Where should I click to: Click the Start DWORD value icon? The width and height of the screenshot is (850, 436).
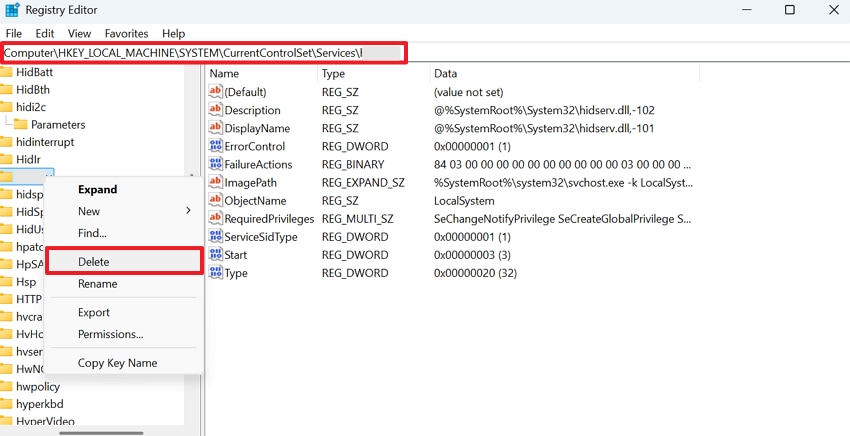pos(215,255)
